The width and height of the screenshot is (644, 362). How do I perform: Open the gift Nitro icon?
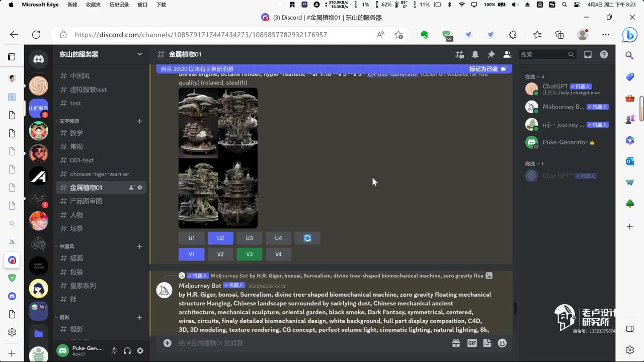tap(456, 343)
